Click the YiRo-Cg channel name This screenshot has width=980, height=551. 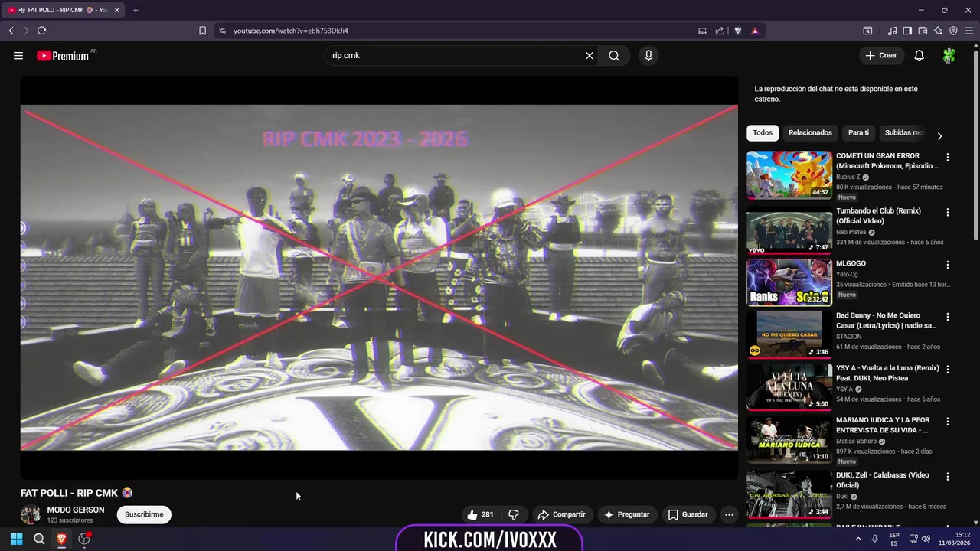tap(847, 274)
